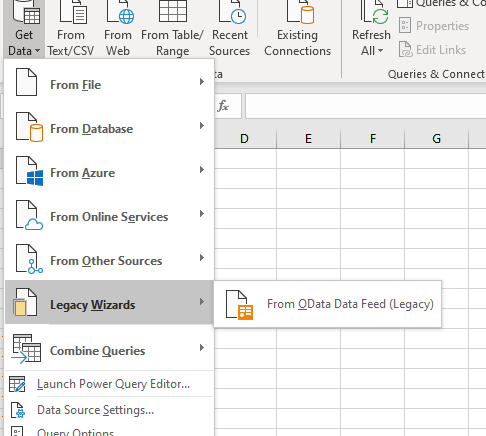Select column G header
Viewport: 486px width, 436px height.
[x=436, y=138]
